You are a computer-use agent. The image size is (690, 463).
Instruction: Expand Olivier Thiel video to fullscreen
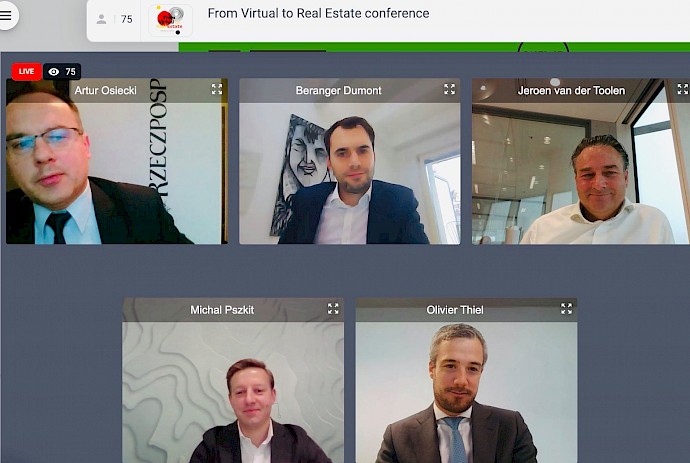(566, 309)
